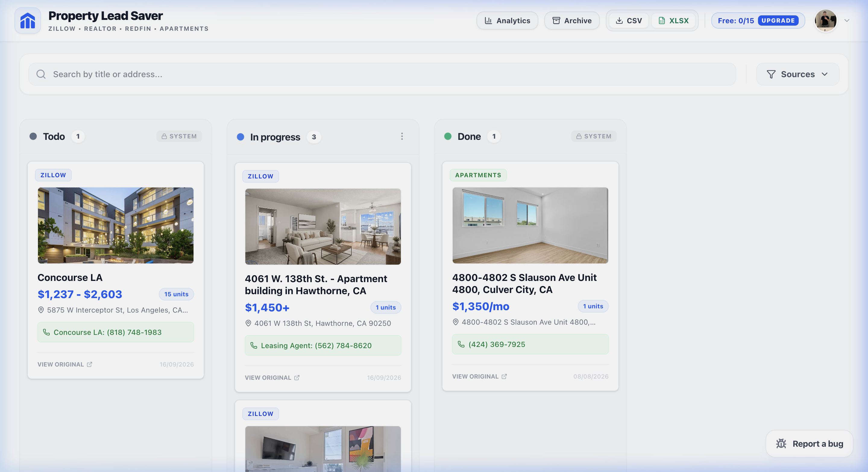Click the Property Lead Saver house logo
Screen dimensions: 868x472
coord(28,20)
